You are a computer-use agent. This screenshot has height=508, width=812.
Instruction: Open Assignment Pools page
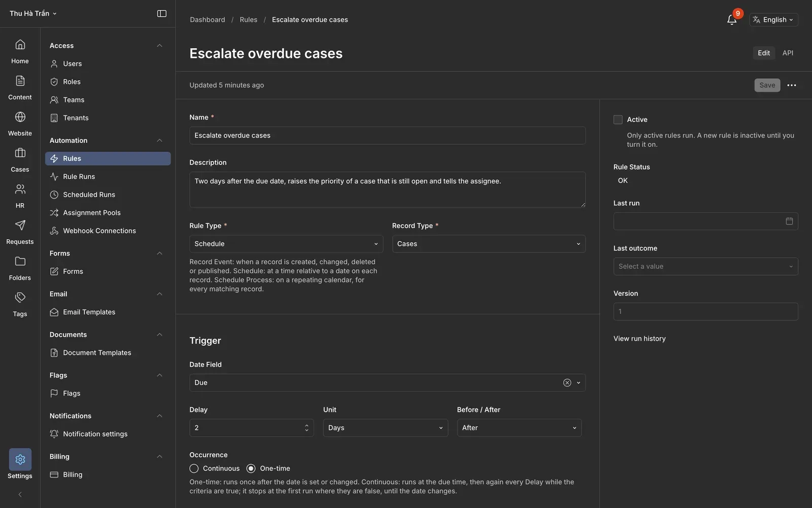click(x=108, y=213)
